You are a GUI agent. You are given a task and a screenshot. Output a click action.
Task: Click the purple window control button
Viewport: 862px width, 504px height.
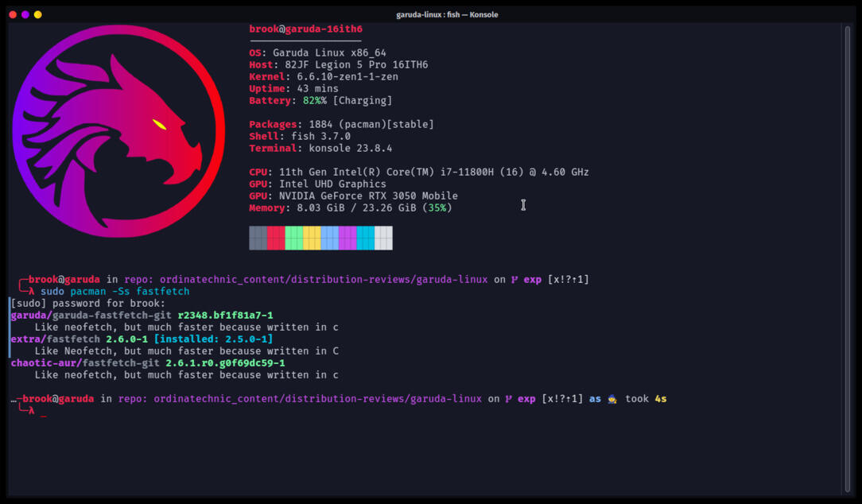(x=25, y=14)
